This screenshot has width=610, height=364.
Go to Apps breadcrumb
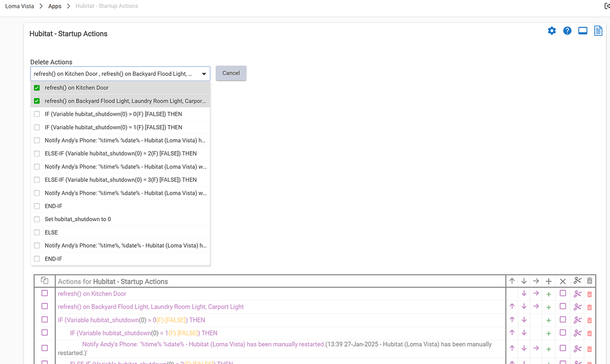(55, 6)
